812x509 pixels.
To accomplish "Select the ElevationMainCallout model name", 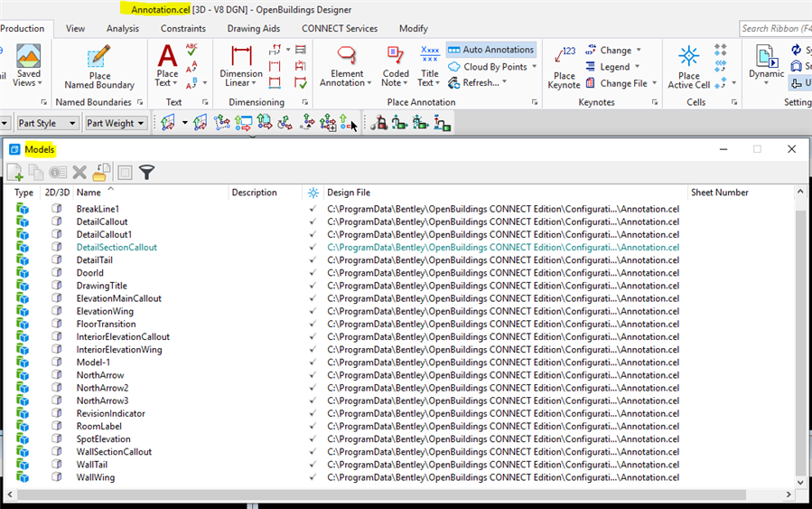I will click(119, 298).
